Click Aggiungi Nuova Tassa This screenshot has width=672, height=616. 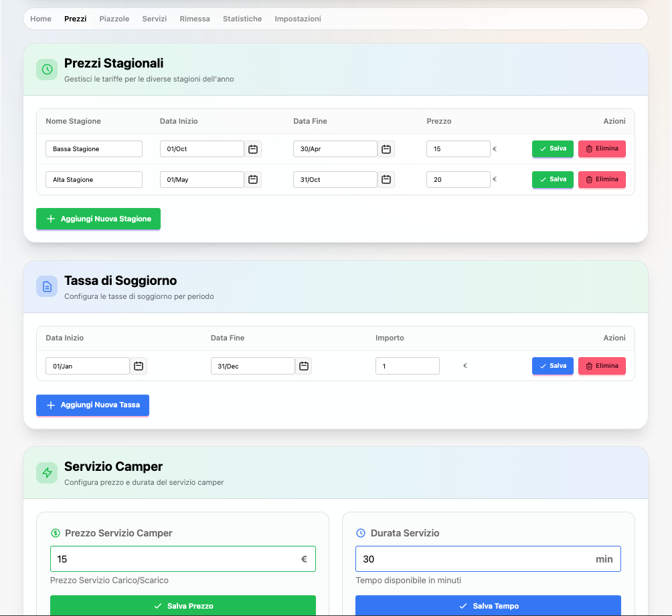[92, 405]
